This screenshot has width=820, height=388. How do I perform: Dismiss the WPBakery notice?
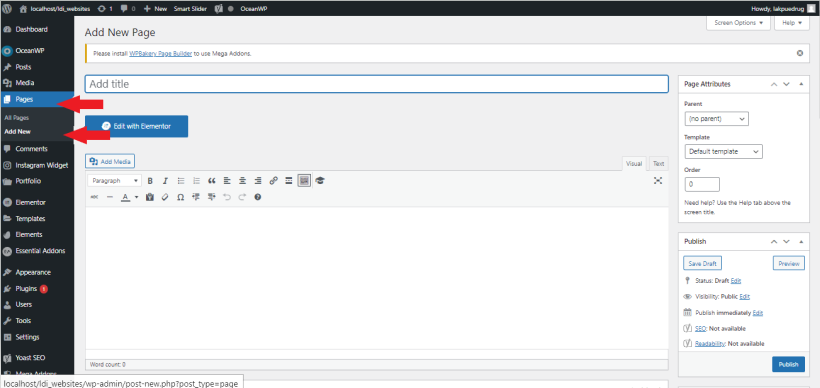click(x=800, y=53)
